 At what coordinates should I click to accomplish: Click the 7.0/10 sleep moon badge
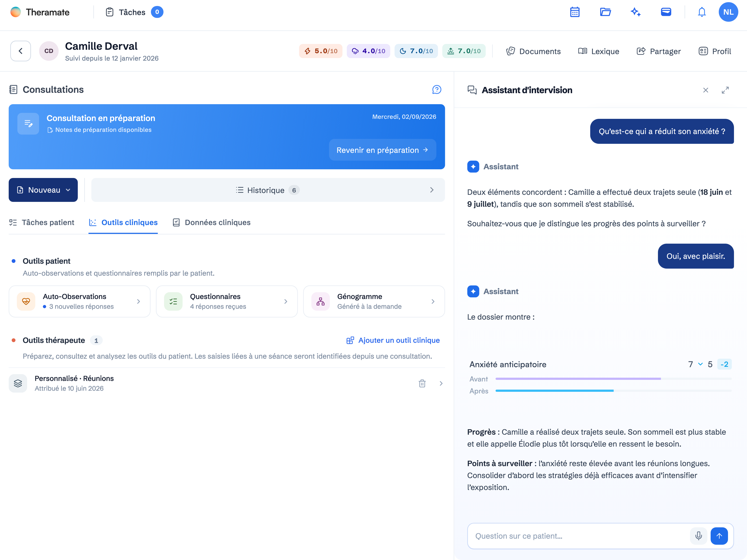point(416,51)
